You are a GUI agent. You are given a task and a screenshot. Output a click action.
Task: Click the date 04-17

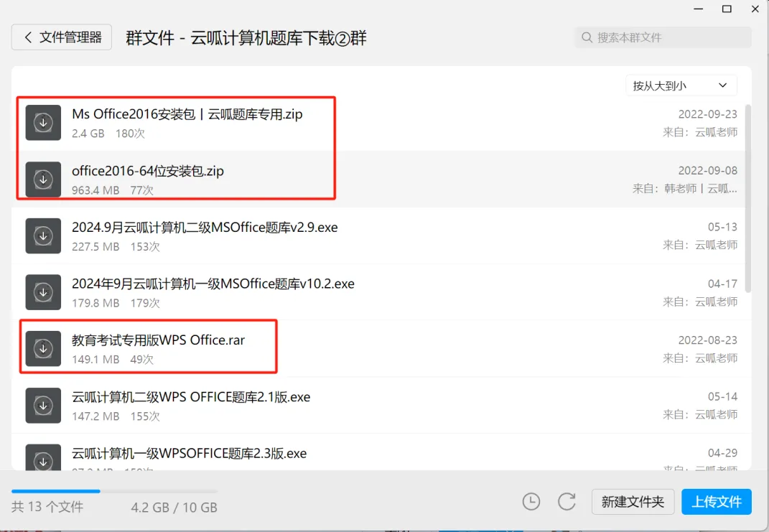coord(722,284)
